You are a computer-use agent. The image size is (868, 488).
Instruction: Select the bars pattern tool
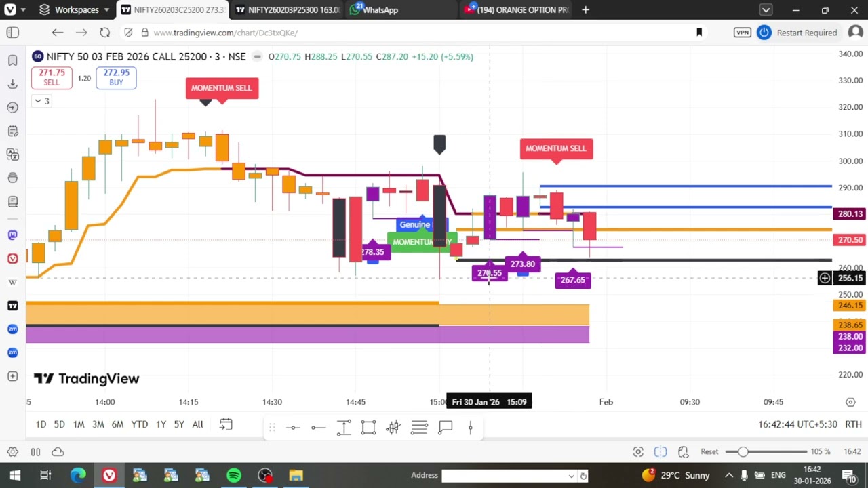pos(393,427)
